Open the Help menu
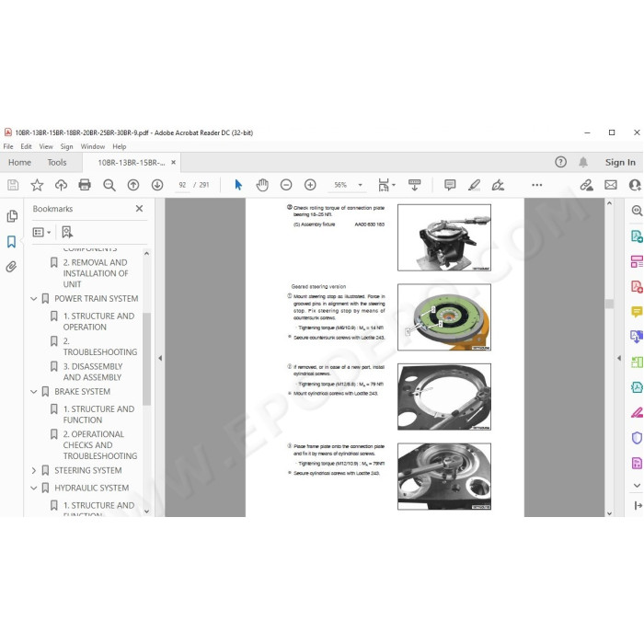 pyautogui.click(x=119, y=146)
